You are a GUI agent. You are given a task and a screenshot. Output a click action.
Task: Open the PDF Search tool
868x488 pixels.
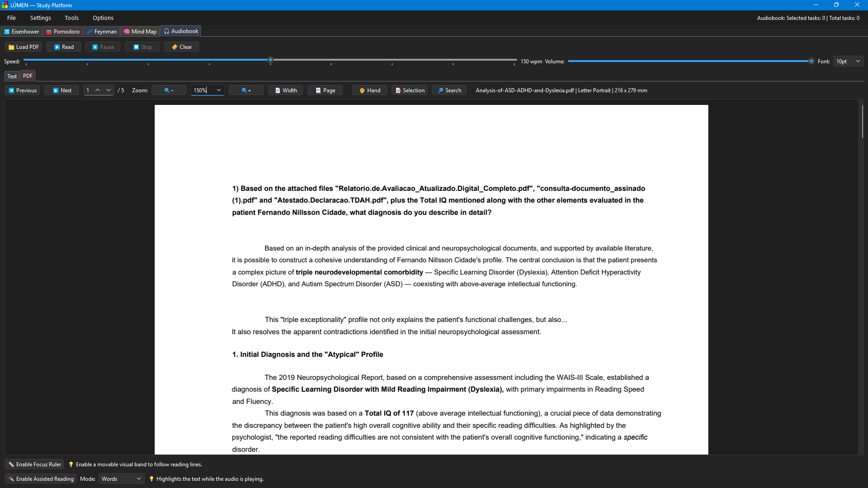pos(449,90)
